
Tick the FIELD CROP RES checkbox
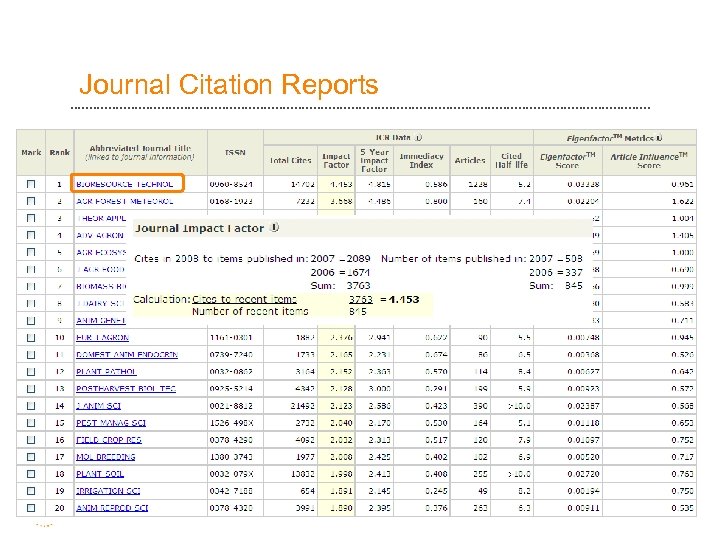click(31, 440)
